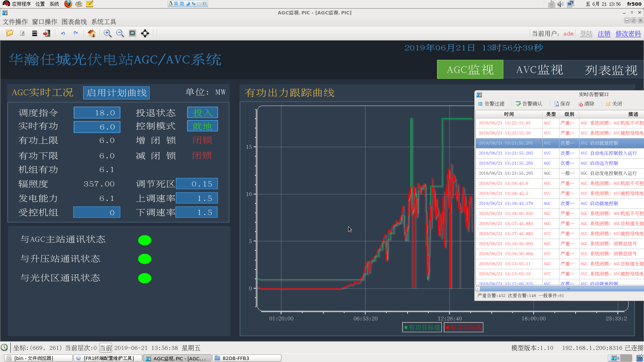Image resolution: width=644 pixels, height=362 pixels.
Task: Click the open folder toolbar icon
Action: [x=9, y=33]
